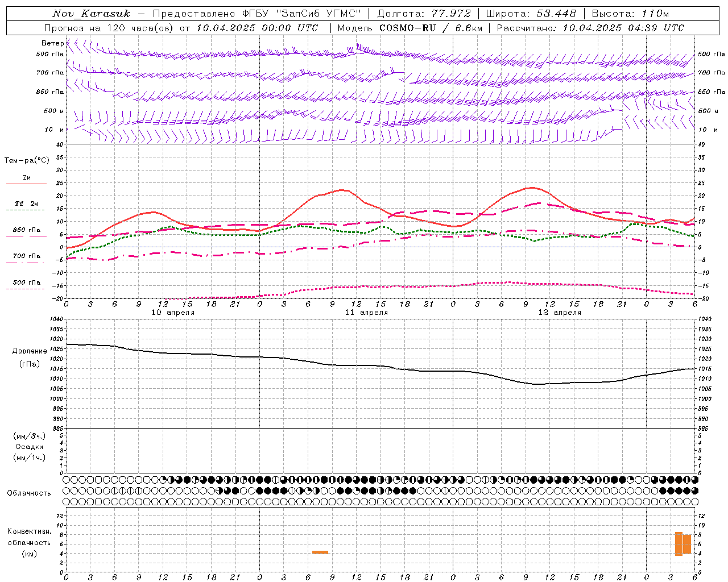This screenshot has height=582, width=728.
Task: Click the solid line sample under '2м' legend
Action: pyautogui.click(x=26, y=184)
